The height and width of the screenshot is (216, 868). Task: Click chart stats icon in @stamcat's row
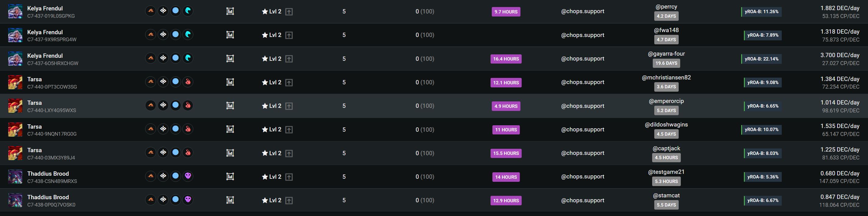230,200
